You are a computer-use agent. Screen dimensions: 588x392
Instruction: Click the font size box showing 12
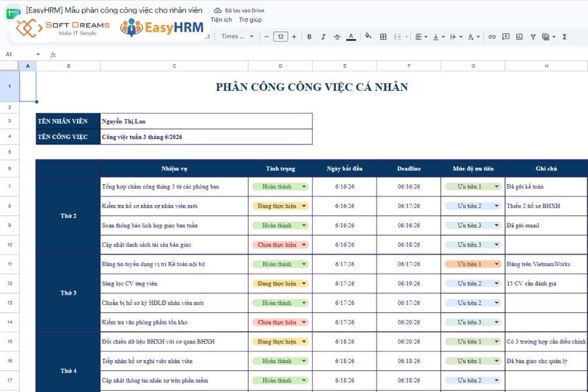tap(280, 37)
